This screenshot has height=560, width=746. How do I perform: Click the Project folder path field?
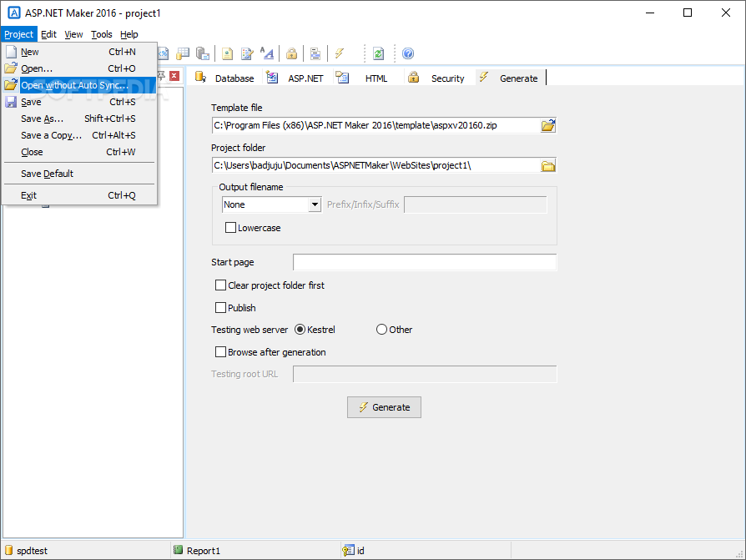point(376,165)
